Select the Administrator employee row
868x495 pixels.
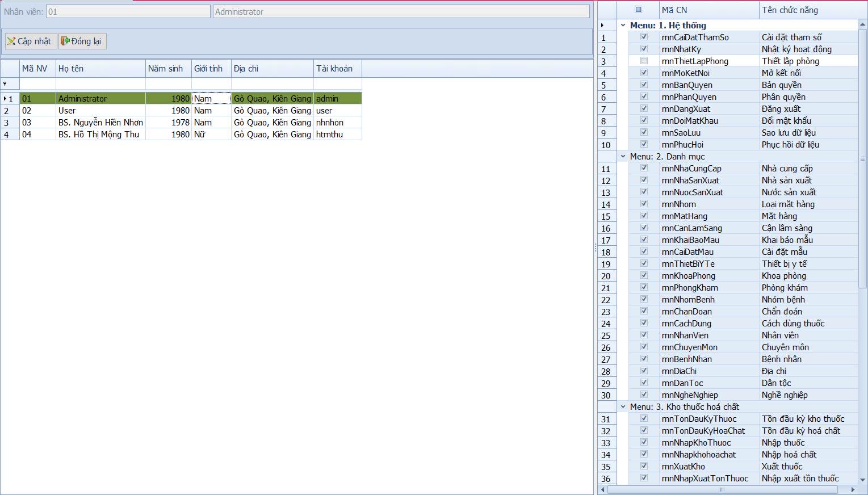click(181, 98)
